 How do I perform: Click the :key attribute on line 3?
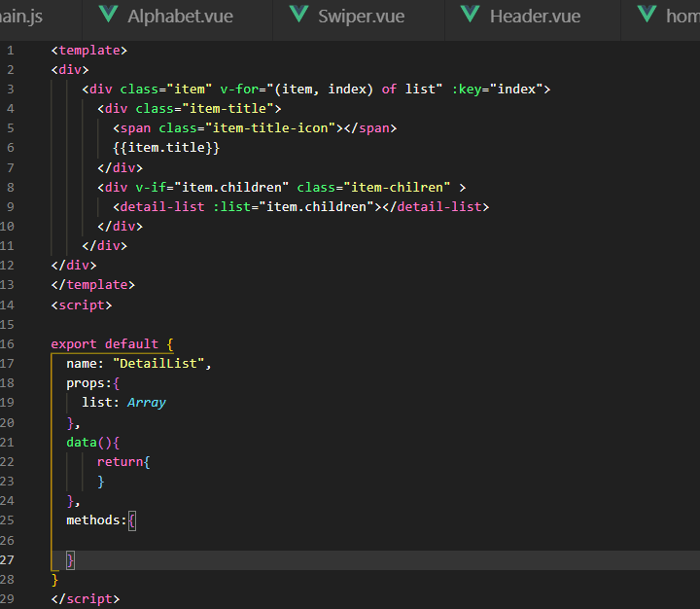click(467, 90)
